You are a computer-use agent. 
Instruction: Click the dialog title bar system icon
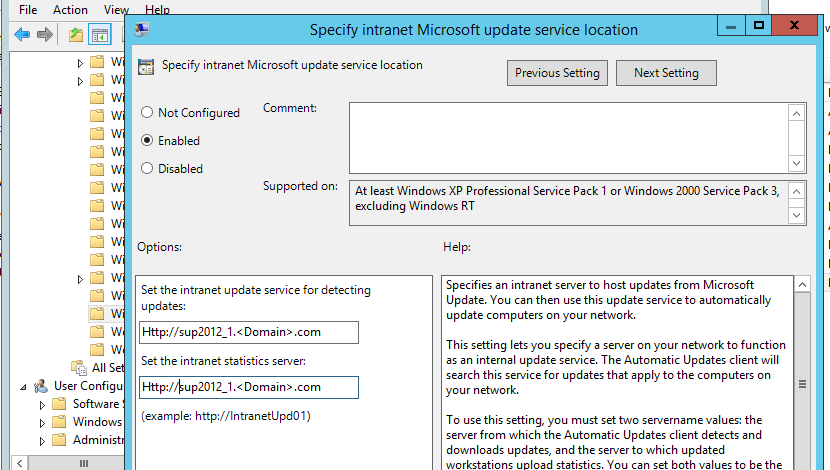click(x=142, y=30)
